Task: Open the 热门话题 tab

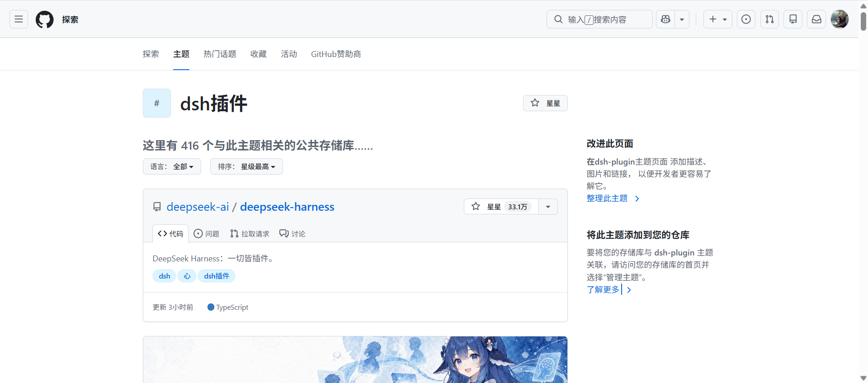Action: tap(220, 54)
